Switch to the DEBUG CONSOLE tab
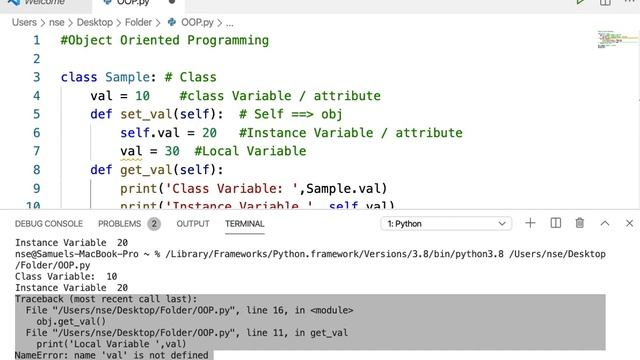Image resolution: width=640 pixels, height=360 pixels. 49,224
